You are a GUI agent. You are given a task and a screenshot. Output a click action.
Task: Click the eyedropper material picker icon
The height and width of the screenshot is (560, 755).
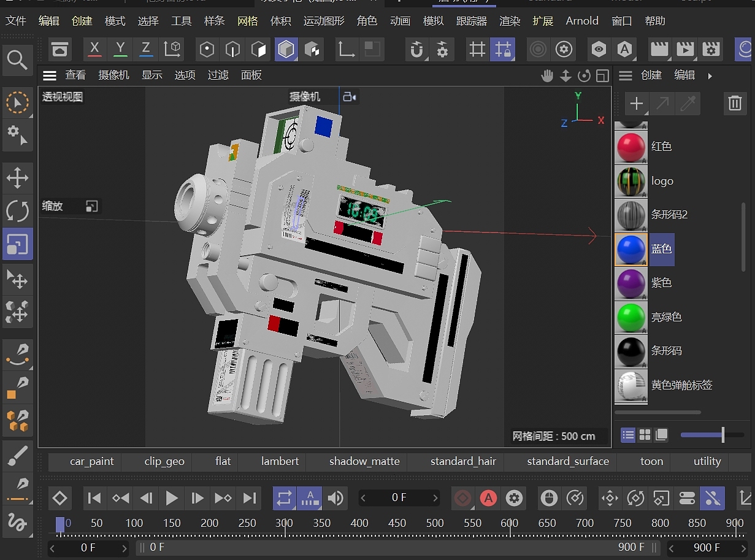(x=688, y=103)
